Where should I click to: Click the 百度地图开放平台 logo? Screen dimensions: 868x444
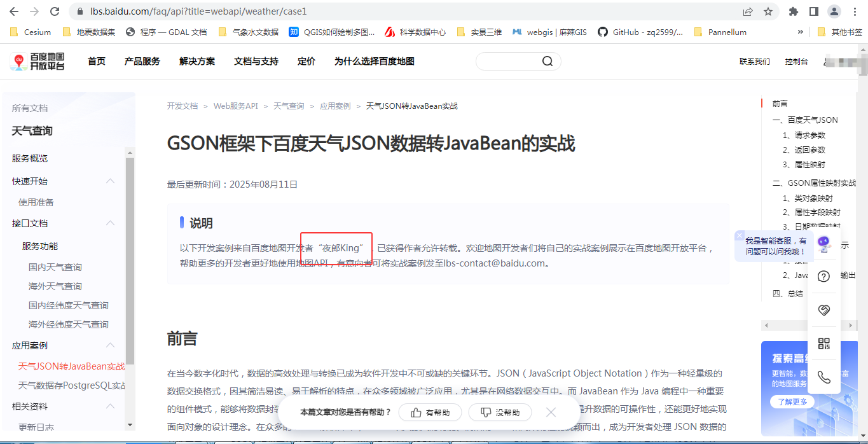coord(38,62)
